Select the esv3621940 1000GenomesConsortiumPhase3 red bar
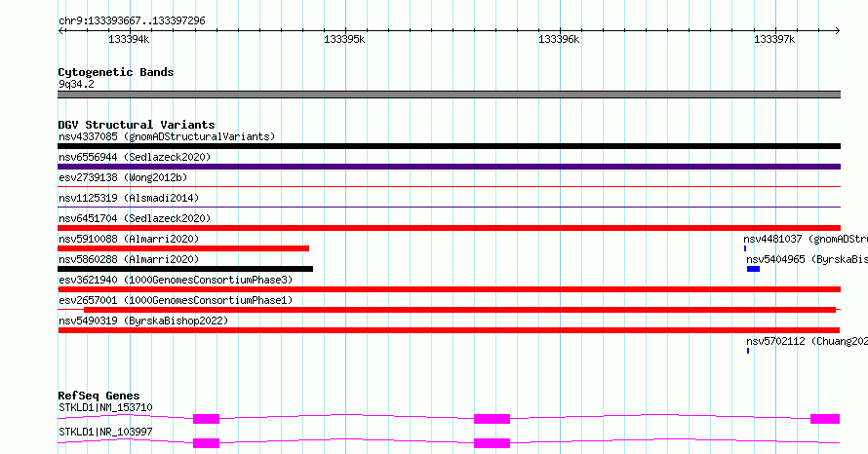Screen dimensions: 868x454 pyautogui.click(x=449, y=289)
